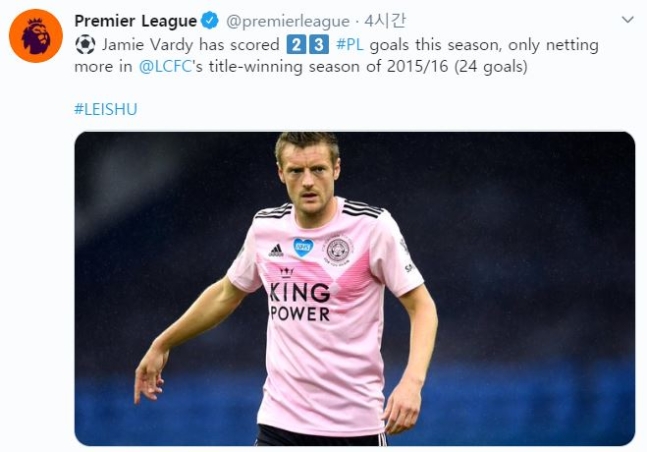Open the Premier League display name

coord(135,21)
